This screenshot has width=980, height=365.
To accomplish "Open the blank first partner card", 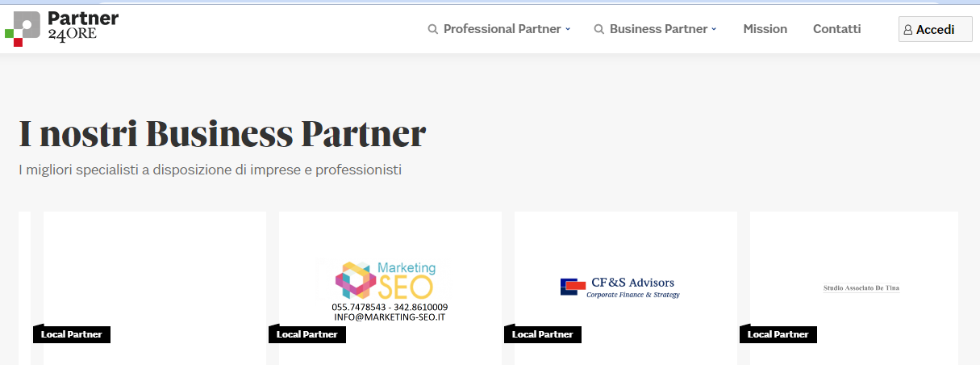I will click(x=155, y=288).
